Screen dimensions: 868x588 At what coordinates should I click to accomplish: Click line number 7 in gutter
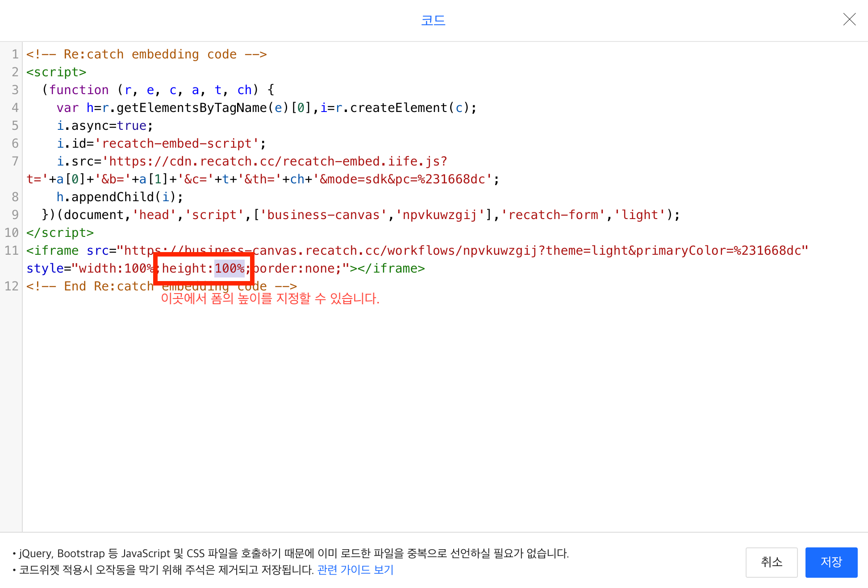tap(15, 161)
